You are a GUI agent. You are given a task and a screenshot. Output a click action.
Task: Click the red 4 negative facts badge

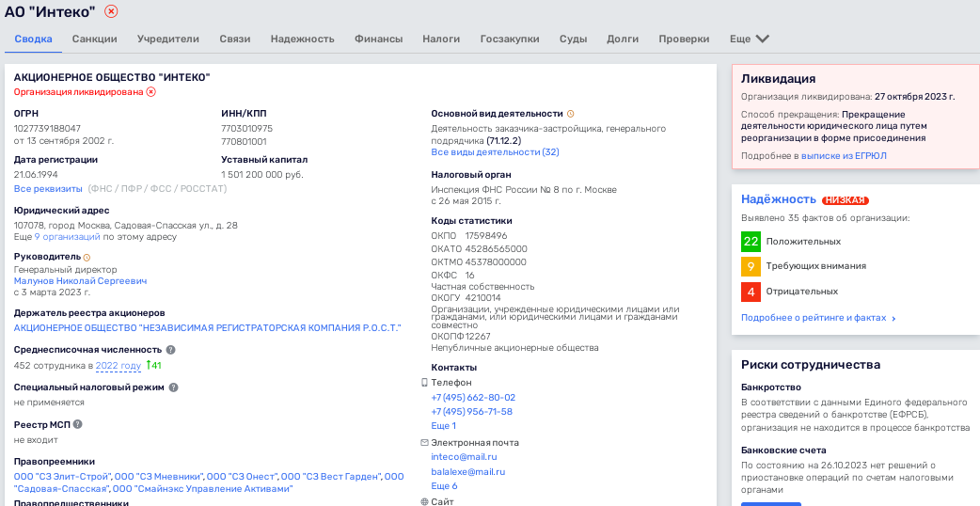(751, 292)
